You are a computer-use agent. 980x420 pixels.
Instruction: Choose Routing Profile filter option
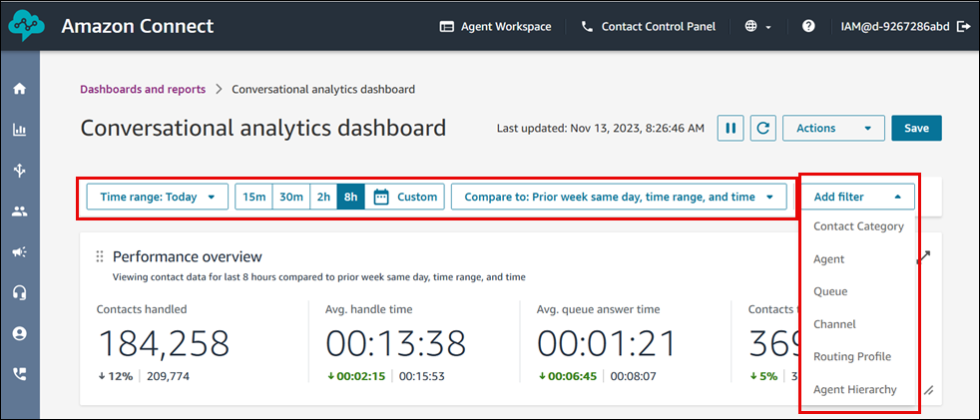(851, 356)
